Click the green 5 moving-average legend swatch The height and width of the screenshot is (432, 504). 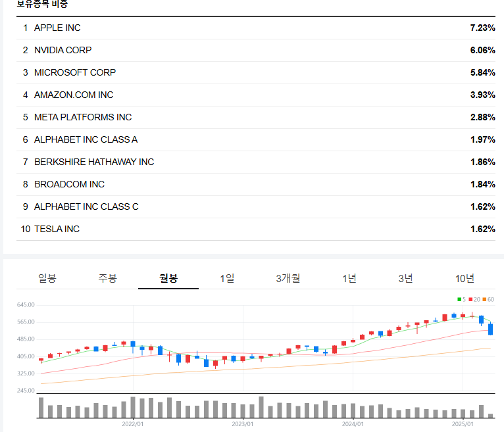click(x=459, y=299)
